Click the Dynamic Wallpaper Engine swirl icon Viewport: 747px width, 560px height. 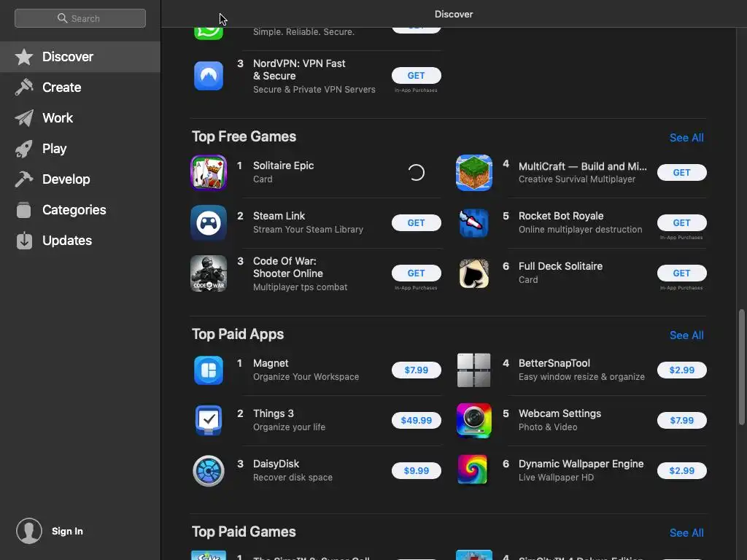pos(473,469)
